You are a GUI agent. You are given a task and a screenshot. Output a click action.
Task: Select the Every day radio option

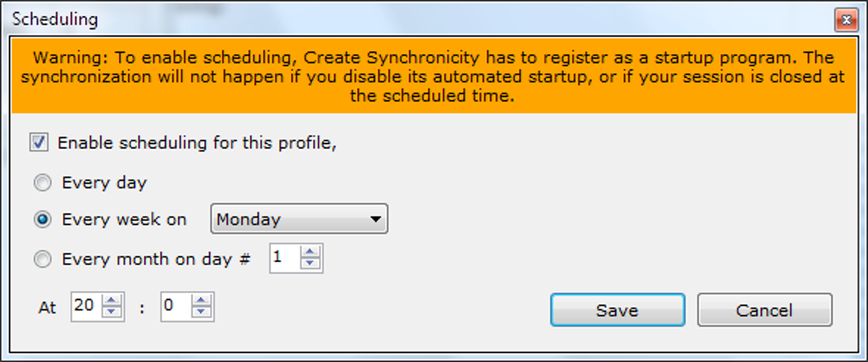point(43,183)
